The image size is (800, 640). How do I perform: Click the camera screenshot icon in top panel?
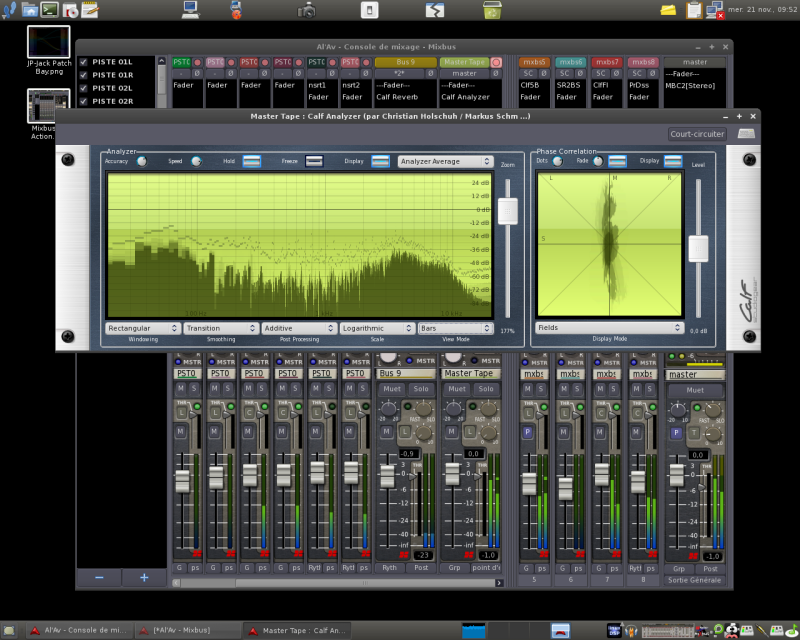pos(307,10)
